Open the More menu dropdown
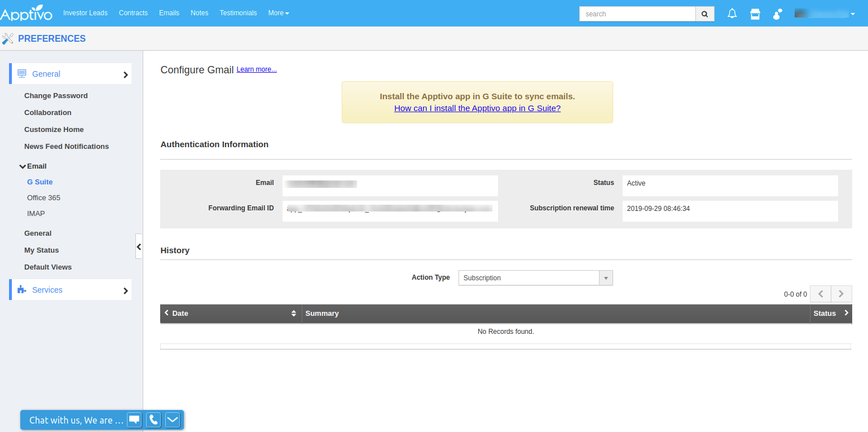The image size is (868, 432). point(279,13)
